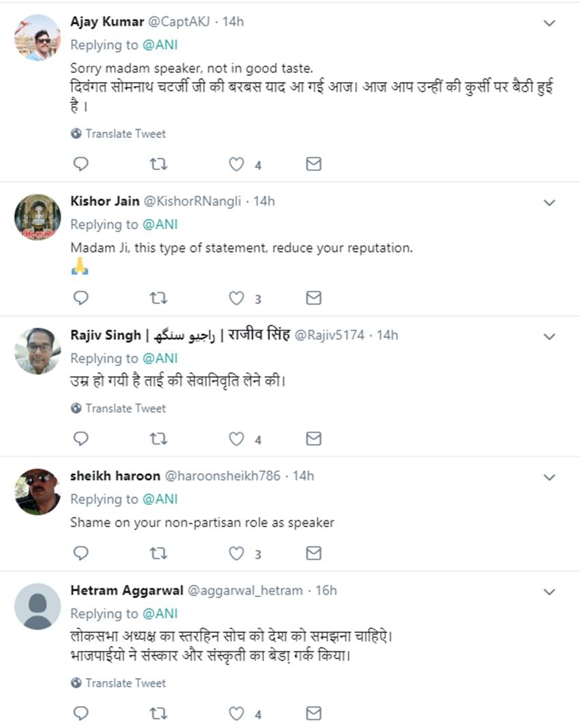Open sheikh haroon's profile picture
This screenshot has width=580, height=728.
click(x=38, y=492)
